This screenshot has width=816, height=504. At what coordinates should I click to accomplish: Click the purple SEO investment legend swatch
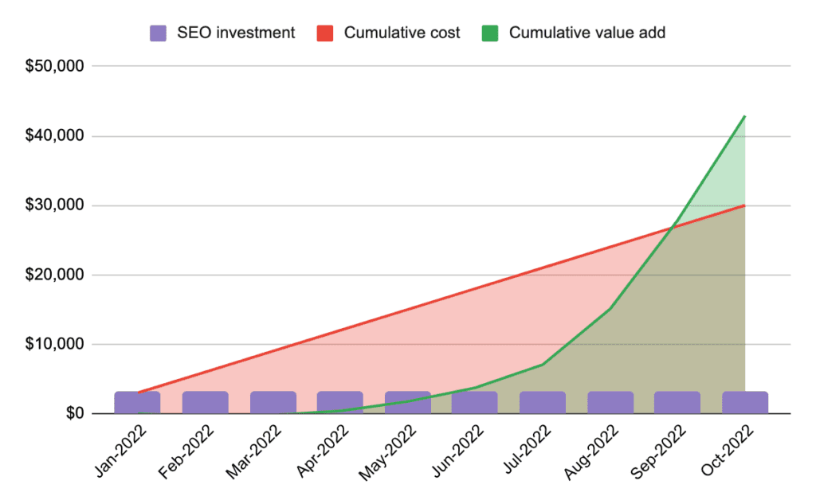pyautogui.click(x=157, y=33)
